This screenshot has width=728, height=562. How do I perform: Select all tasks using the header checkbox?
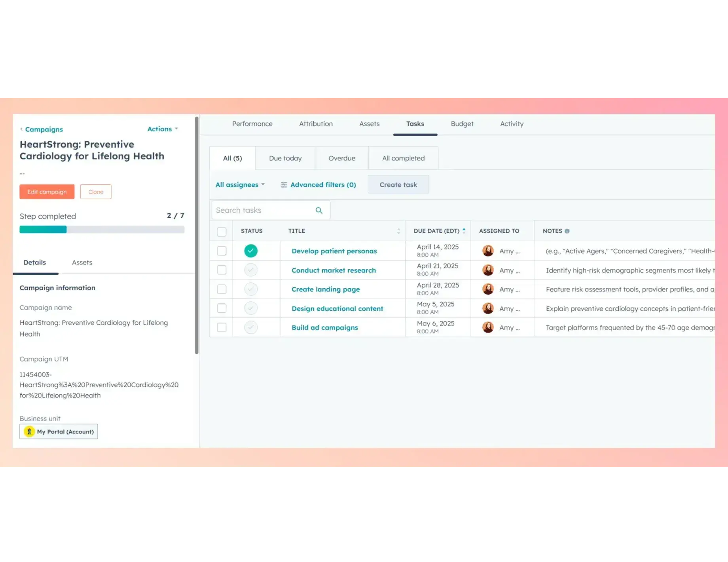point(222,231)
